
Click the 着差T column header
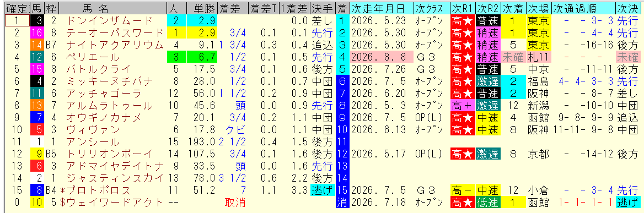(x=264, y=8)
